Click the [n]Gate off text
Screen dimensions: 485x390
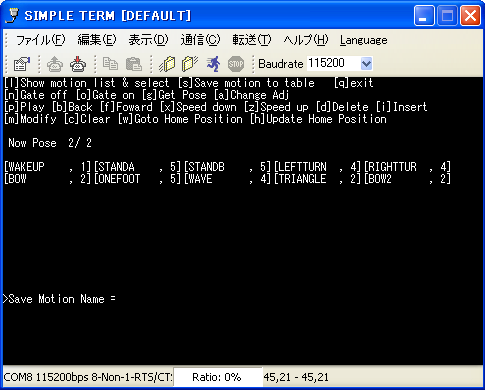tap(35, 95)
